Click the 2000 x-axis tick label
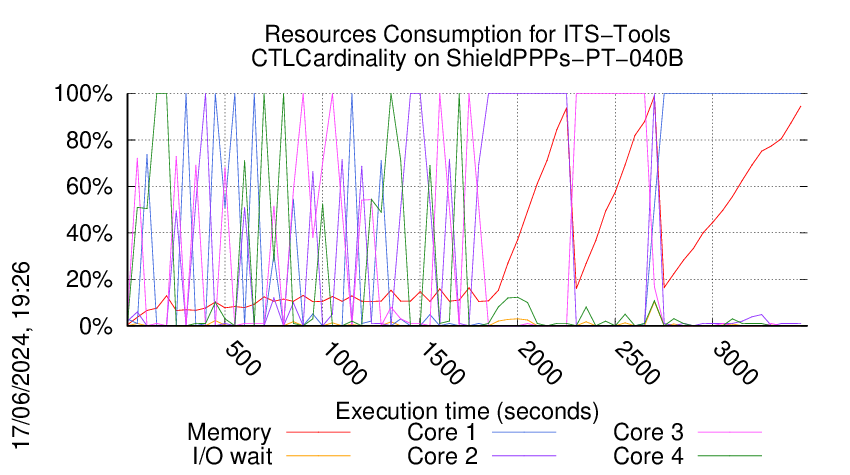The width and height of the screenshot is (850, 475). tap(539, 363)
